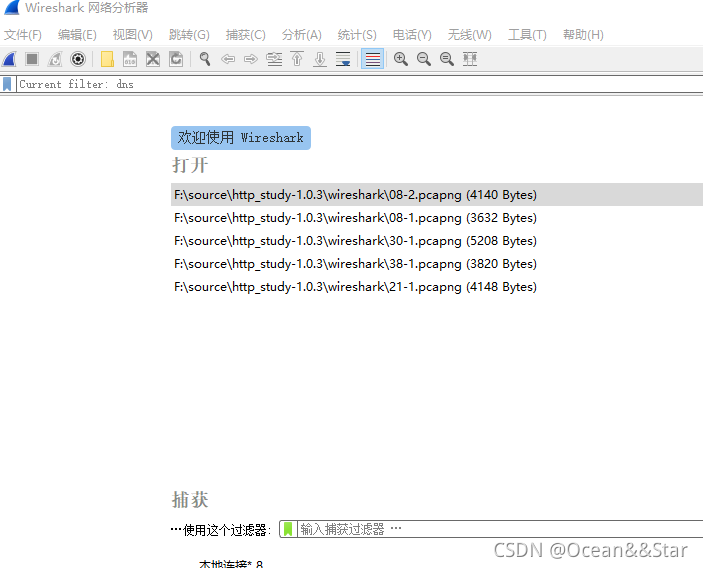Screen dimensions: 703x568
Task: Open capture filter green bookmark icon
Action: click(288, 529)
